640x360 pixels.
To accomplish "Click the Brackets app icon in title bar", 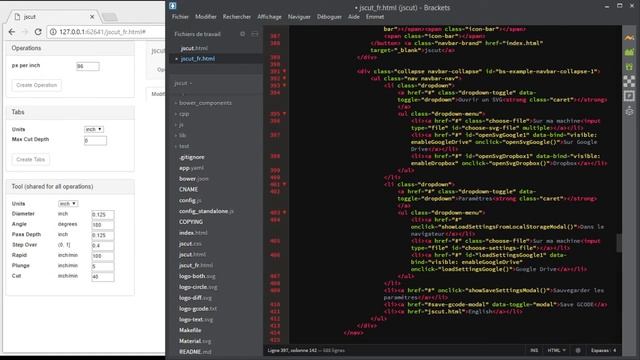I will pos(173,6).
